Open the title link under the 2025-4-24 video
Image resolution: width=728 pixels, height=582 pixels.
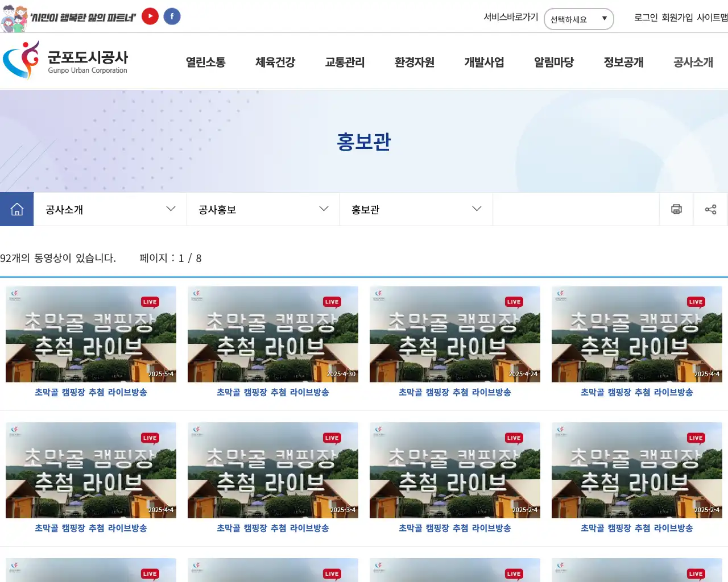[455, 392]
